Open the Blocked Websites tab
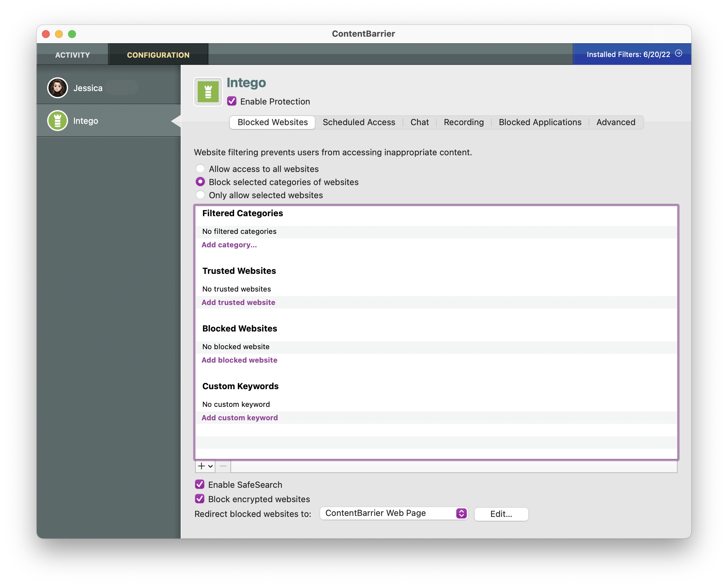Image resolution: width=728 pixels, height=587 pixels. pyautogui.click(x=273, y=122)
